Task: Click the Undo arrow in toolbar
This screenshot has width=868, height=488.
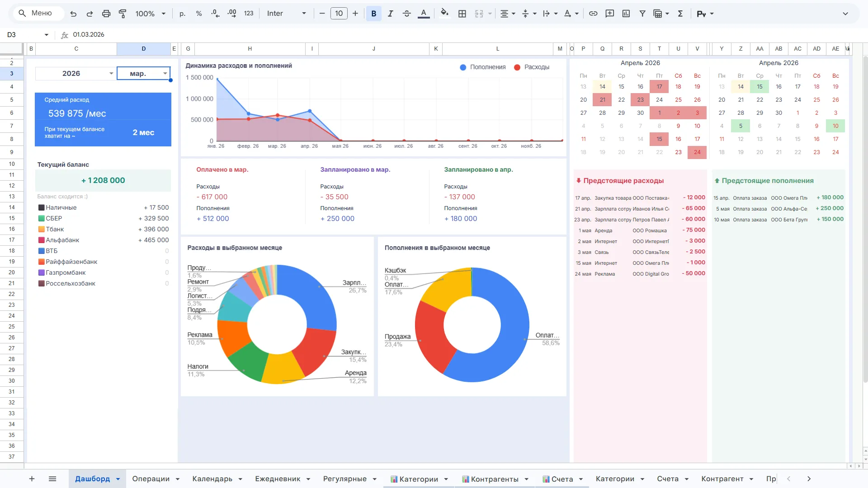Action: click(x=73, y=14)
